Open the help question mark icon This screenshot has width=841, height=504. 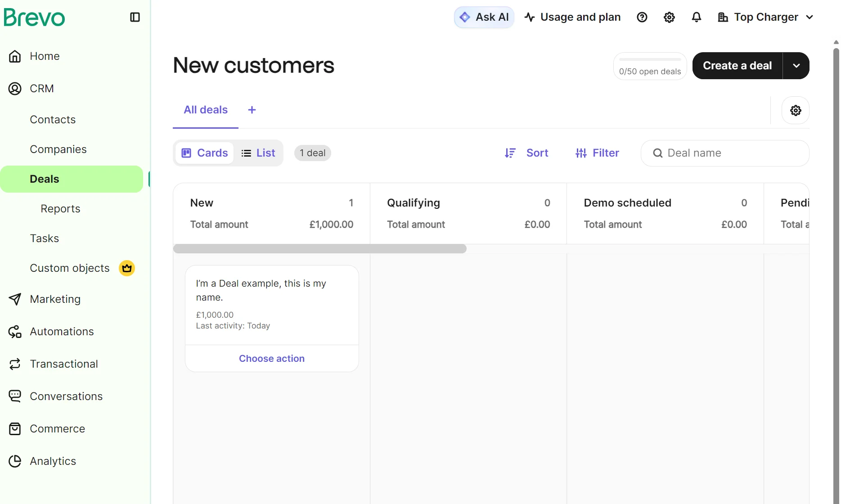click(x=642, y=17)
